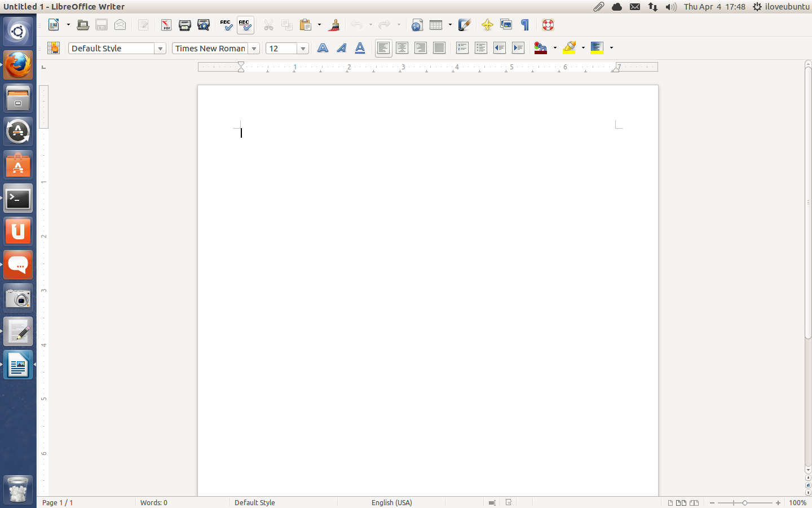Show Draw Functions toolbar icon

(464, 25)
